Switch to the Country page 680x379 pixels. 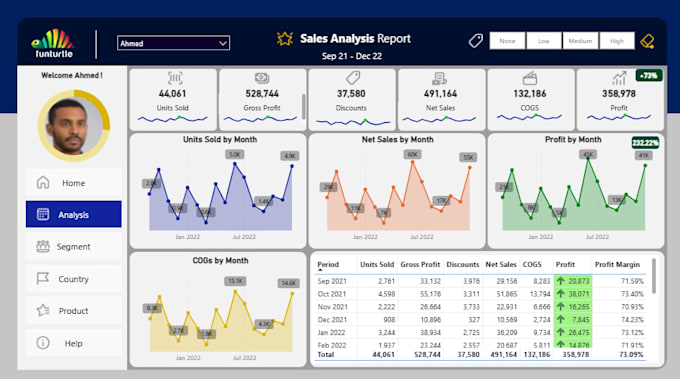point(73,278)
